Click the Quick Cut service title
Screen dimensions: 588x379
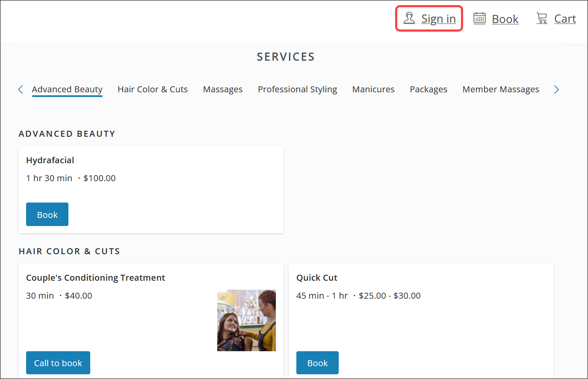pos(317,278)
